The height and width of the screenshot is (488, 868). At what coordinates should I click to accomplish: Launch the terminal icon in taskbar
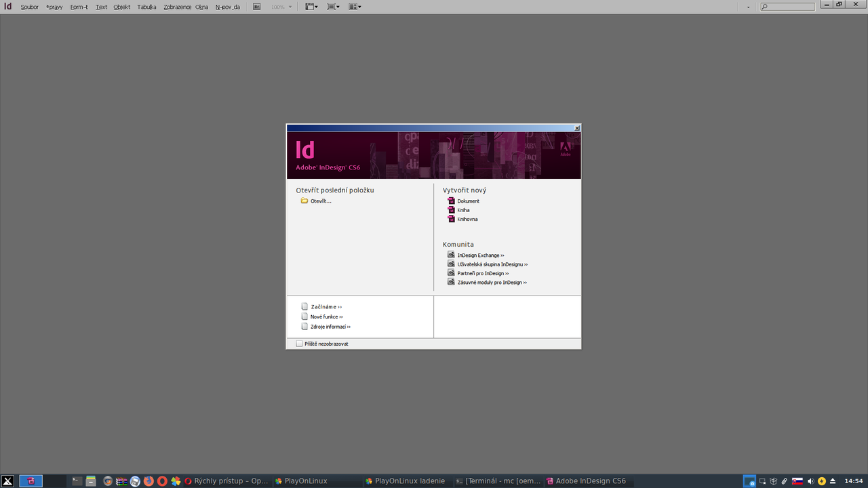point(77,481)
